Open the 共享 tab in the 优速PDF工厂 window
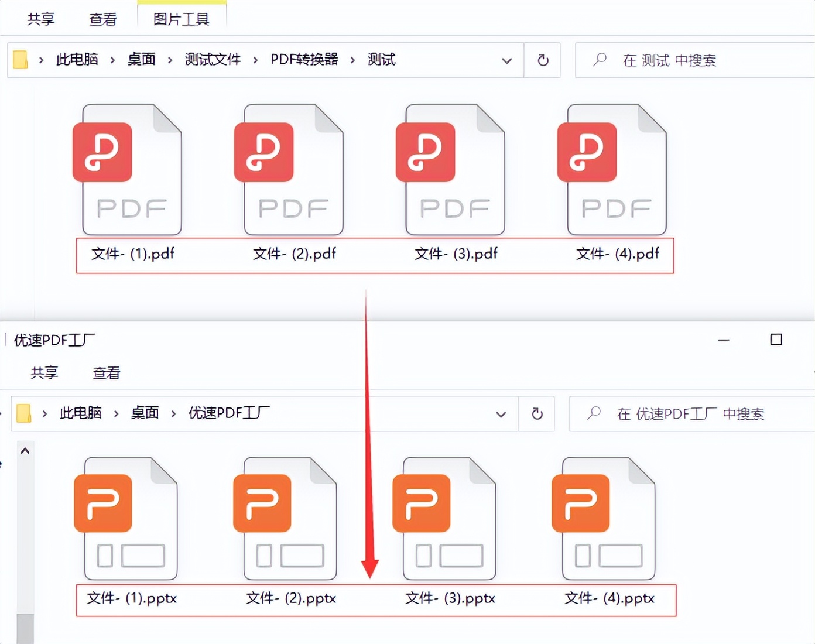The image size is (815, 644). (x=44, y=372)
